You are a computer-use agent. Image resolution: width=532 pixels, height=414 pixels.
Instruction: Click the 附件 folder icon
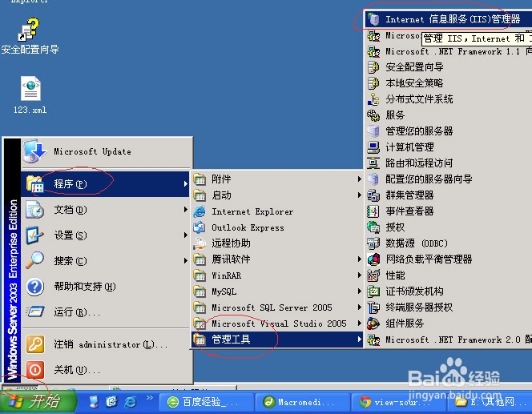[199, 179]
